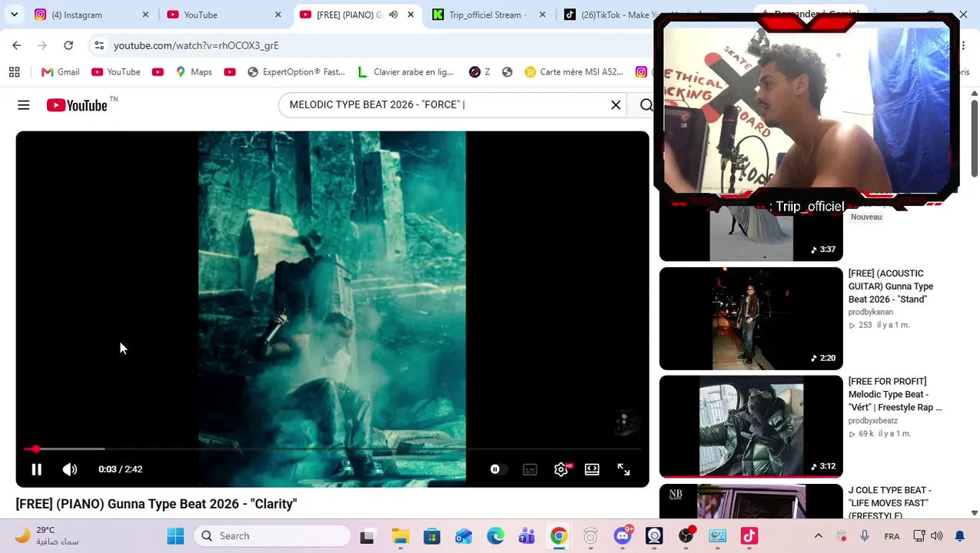This screenshot has width=980, height=553.
Task: Open the Windows Start menu
Action: click(175, 535)
